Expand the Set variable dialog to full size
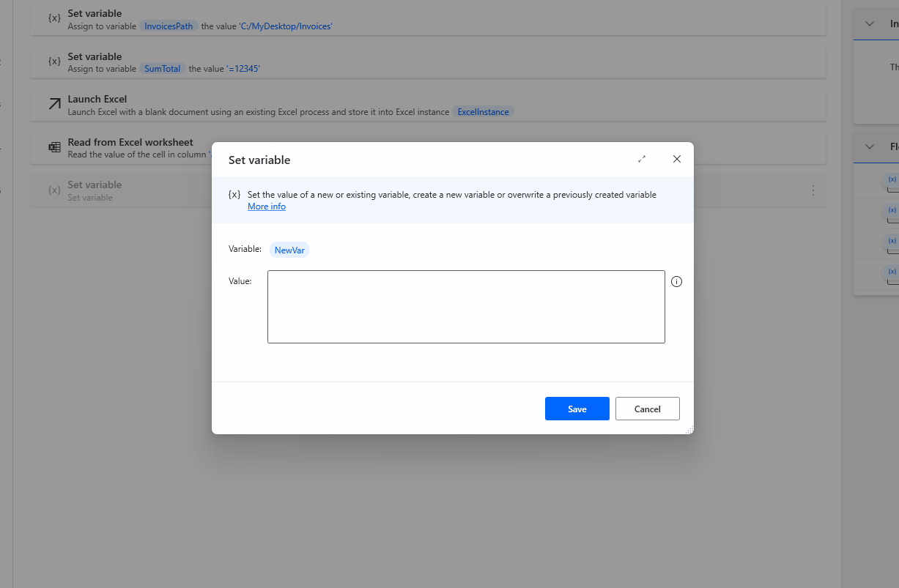899x588 pixels. 642,159
